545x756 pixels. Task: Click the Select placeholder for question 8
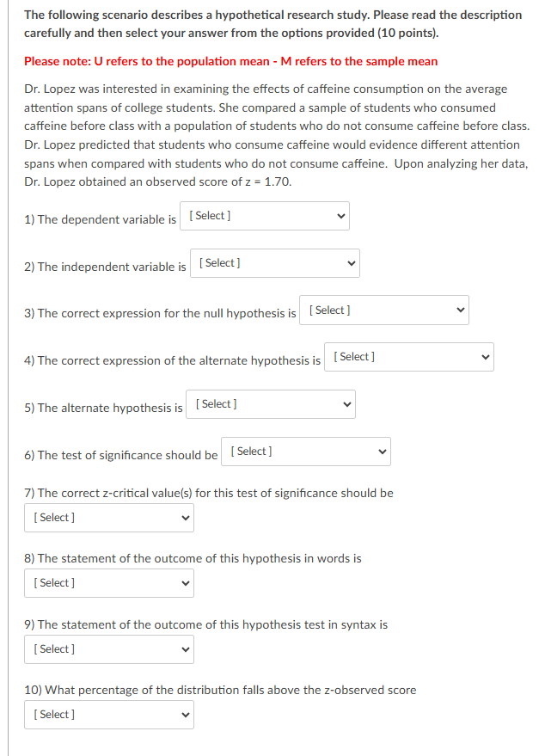(x=54, y=582)
